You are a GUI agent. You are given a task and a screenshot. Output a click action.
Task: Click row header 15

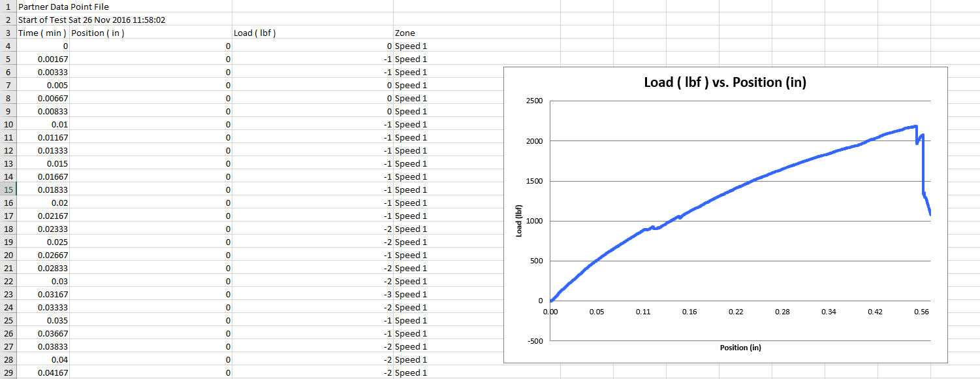(8, 189)
